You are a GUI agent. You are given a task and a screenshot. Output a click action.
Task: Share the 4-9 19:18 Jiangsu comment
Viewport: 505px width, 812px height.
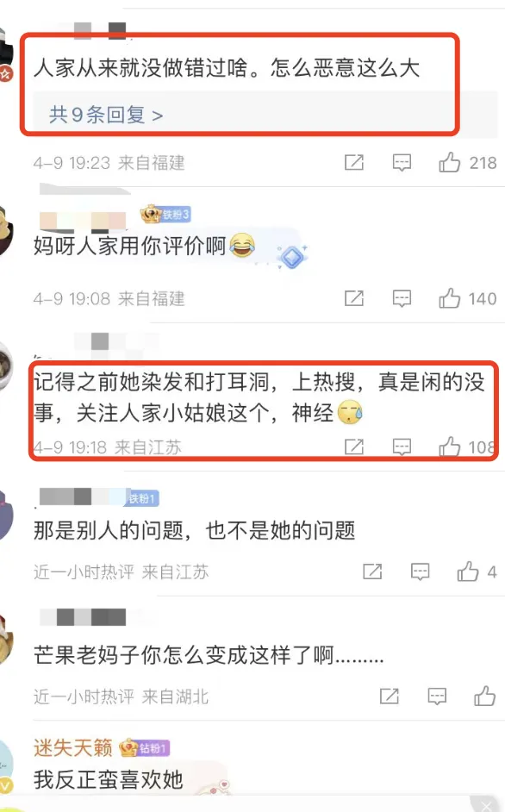[354, 447]
